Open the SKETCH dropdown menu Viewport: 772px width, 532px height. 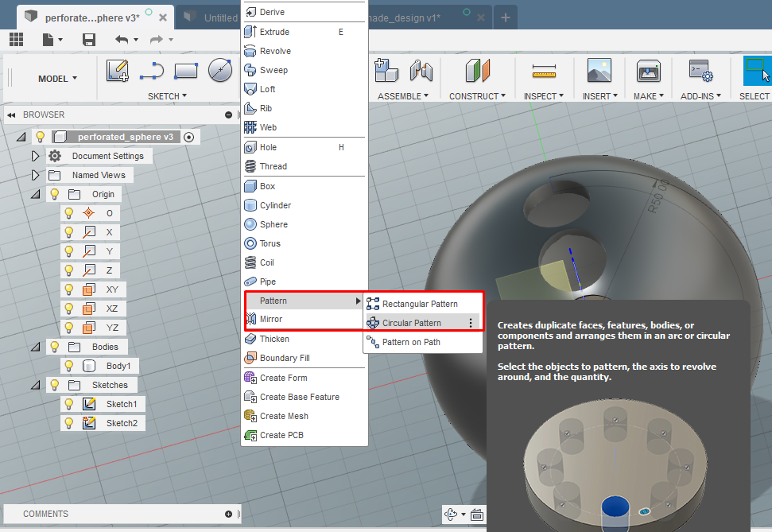(168, 96)
